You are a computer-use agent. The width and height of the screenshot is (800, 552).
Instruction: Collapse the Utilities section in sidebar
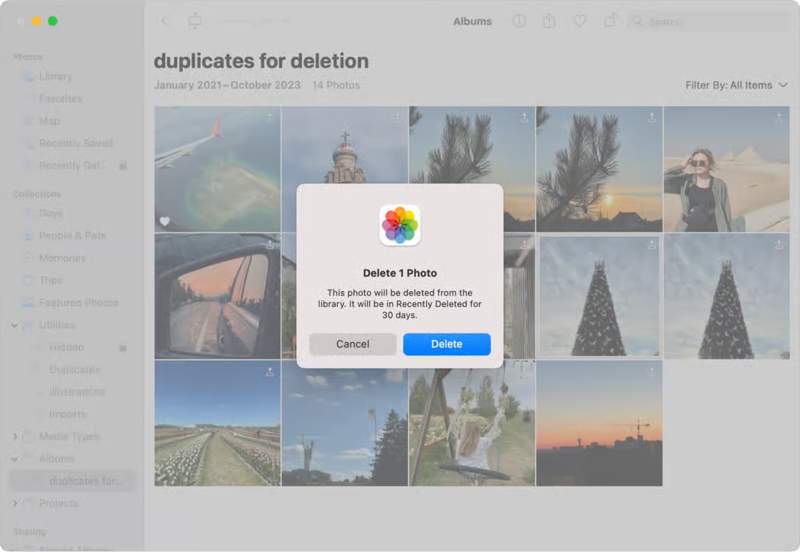[16, 325]
